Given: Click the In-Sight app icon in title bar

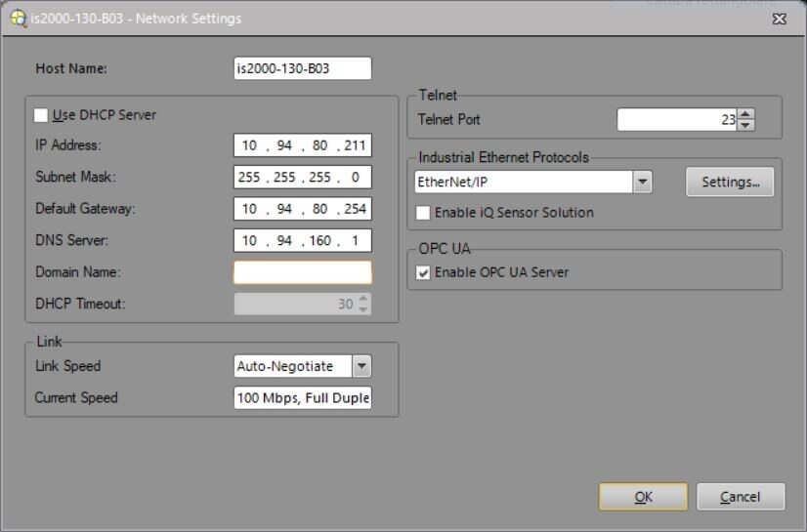Looking at the screenshot, I should coord(18,18).
